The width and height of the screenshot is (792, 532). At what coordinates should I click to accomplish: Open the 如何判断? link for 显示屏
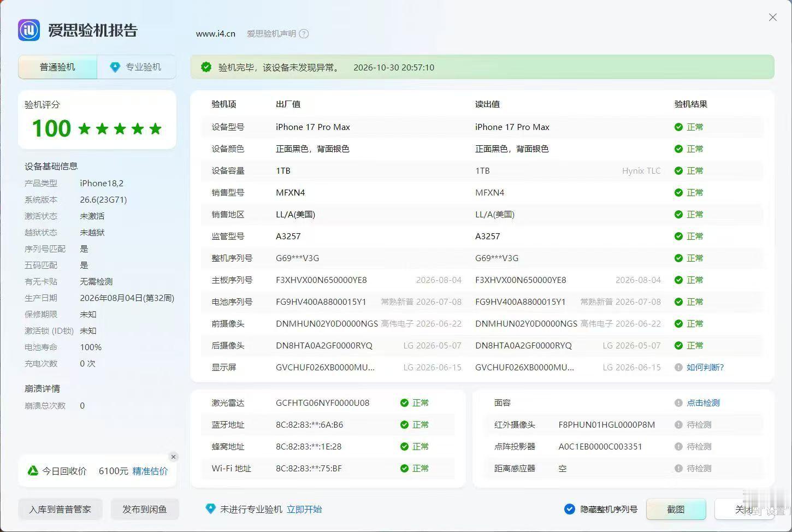(x=705, y=368)
